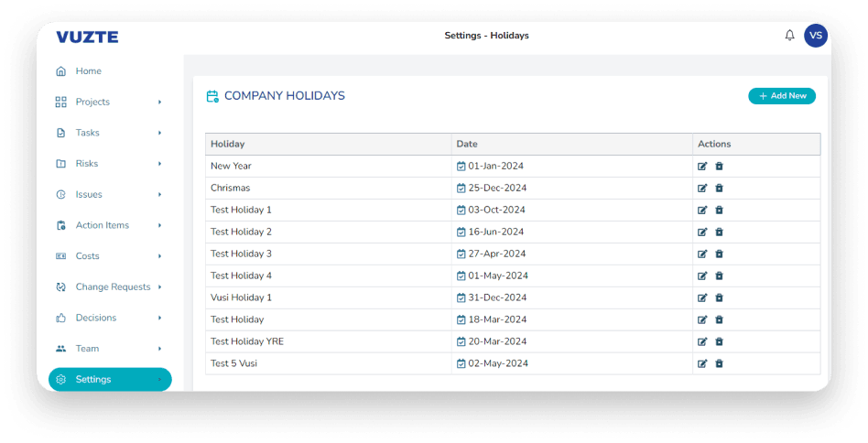868x443 pixels.
Task: Click the notification bell icon
Action: coord(789,36)
